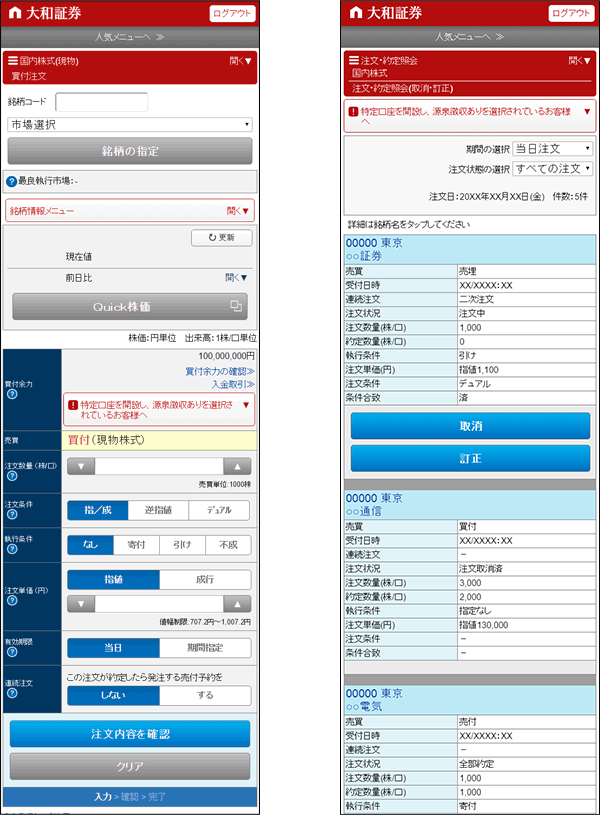Open the 市場選択 dropdown
The height and width of the screenshot is (815, 600).
[130, 125]
